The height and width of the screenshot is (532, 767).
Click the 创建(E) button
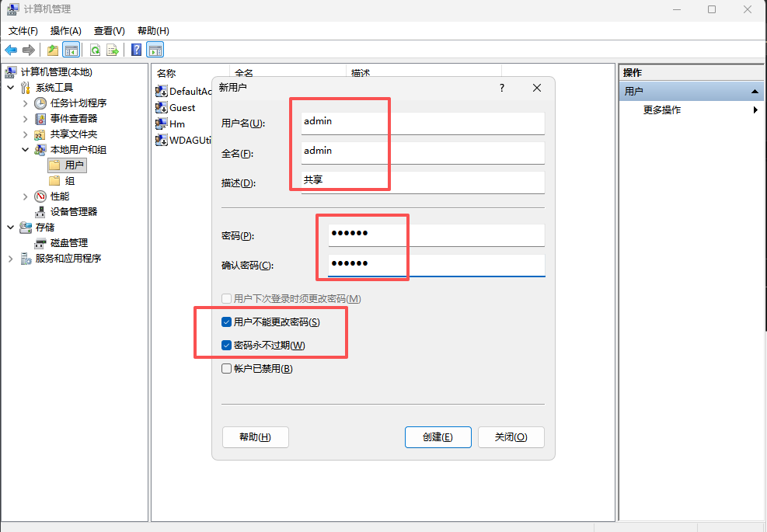tap(438, 437)
